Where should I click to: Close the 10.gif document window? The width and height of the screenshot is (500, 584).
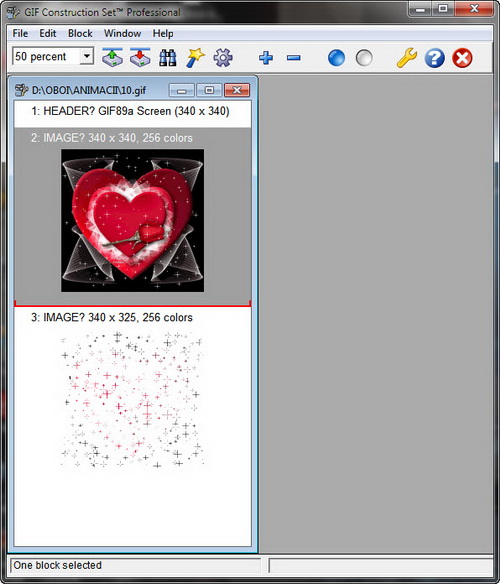tap(237, 91)
